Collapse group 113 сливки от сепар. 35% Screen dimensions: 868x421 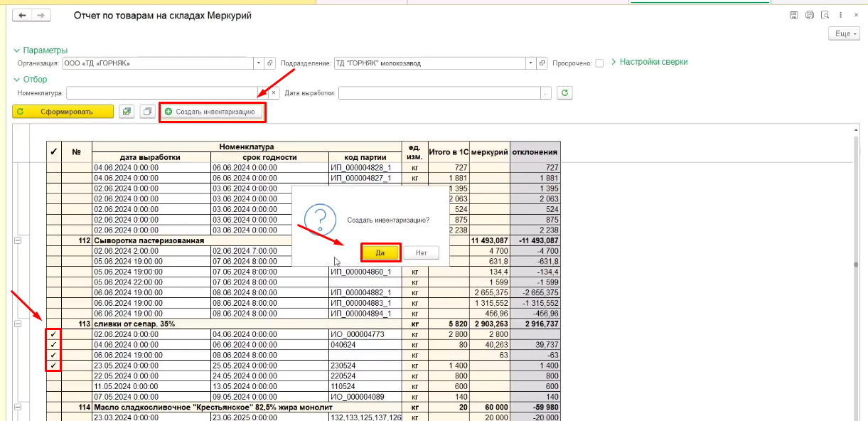point(18,324)
